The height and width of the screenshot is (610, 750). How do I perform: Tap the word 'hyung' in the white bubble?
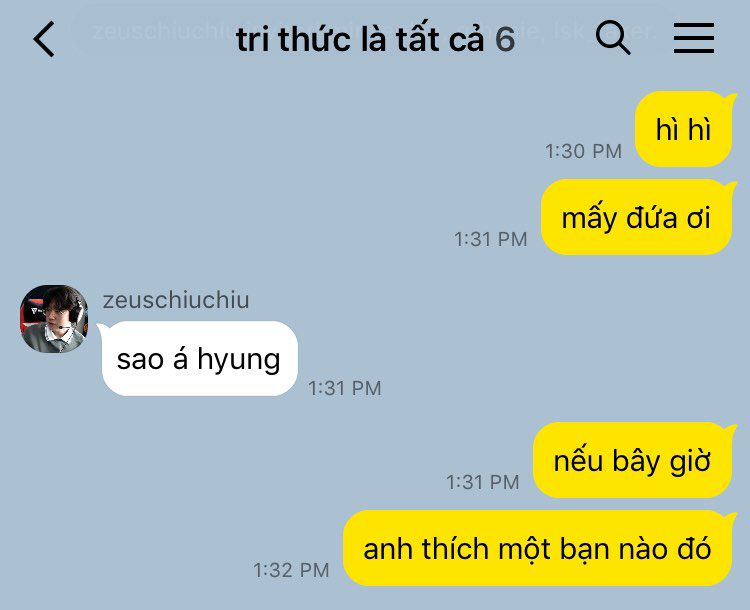239,361
